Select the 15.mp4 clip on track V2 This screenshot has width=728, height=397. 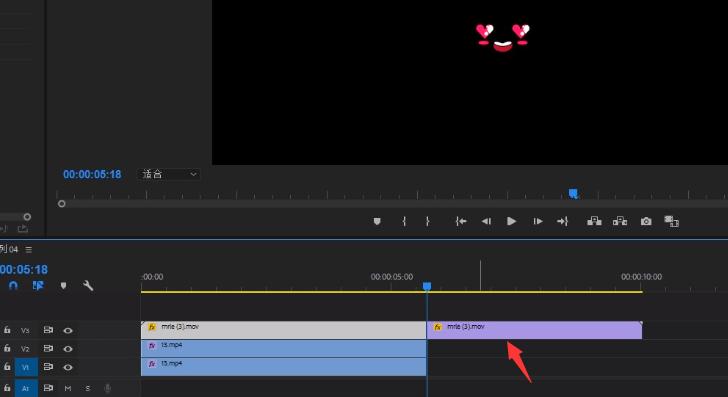coord(284,349)
